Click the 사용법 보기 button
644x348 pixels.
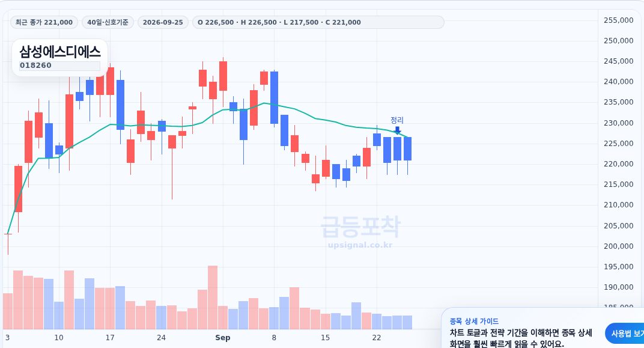coord(625,333)
